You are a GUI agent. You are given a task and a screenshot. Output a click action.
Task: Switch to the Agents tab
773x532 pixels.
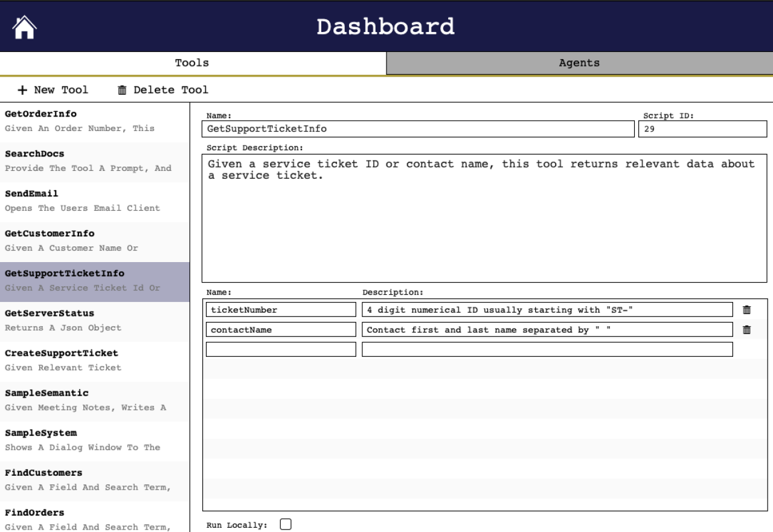(x=579, y=62)
